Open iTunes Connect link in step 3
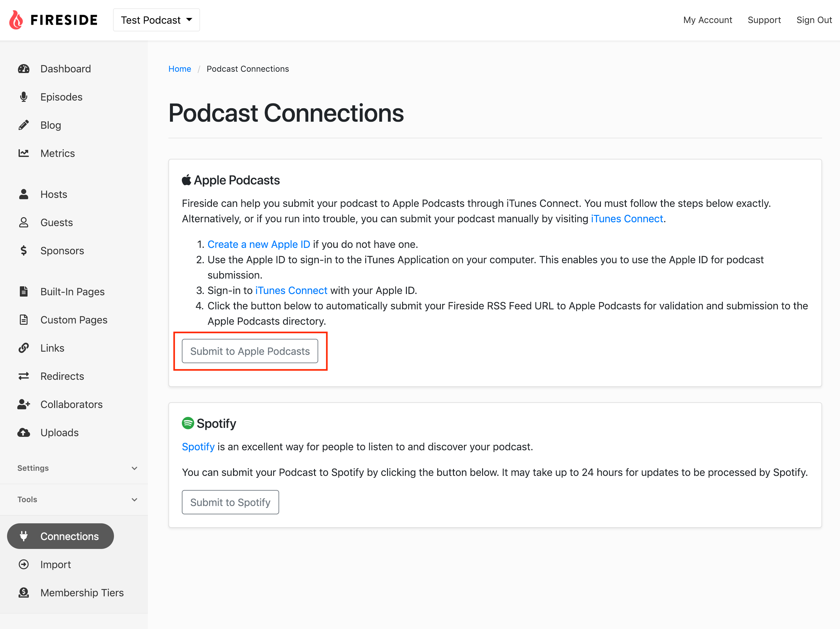Screen dimensions: 840x629 click(291, 290)
